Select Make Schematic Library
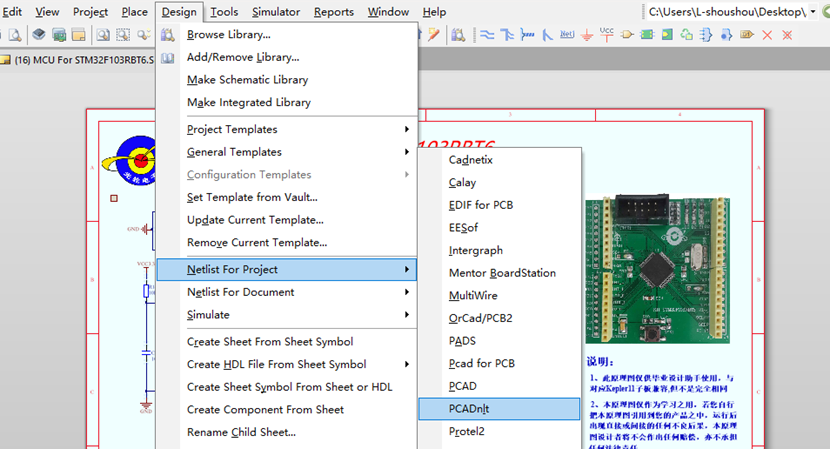This screenshot has width=831, height=450. tap(247, 80)
